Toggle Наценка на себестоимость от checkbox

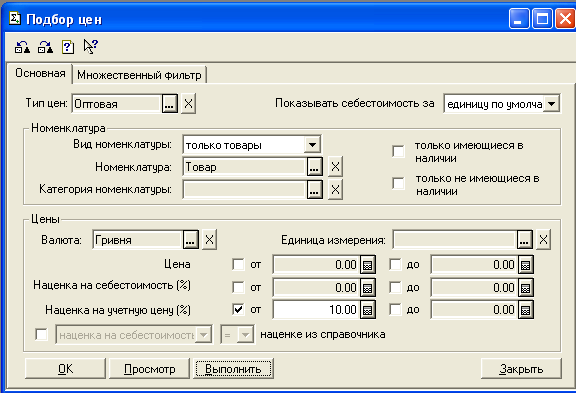coord(238,287)
